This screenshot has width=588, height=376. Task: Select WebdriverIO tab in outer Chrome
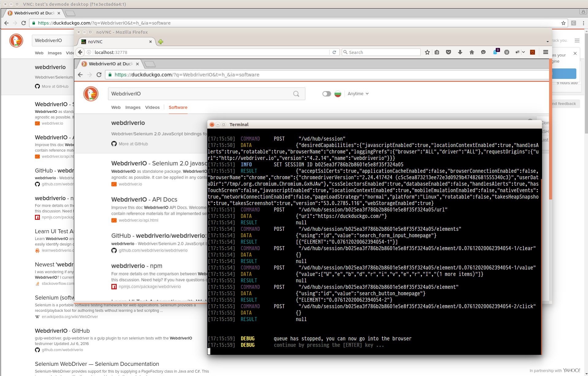pos(34,13)
